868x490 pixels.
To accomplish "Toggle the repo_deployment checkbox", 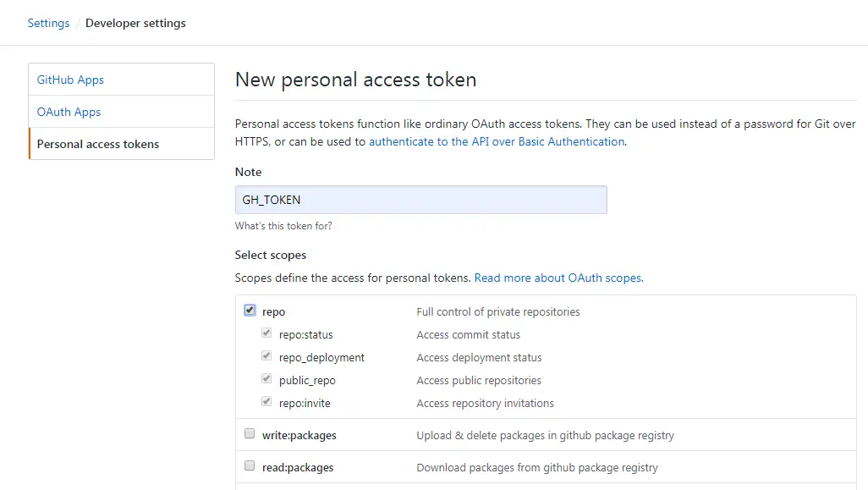I will point(266,356).
